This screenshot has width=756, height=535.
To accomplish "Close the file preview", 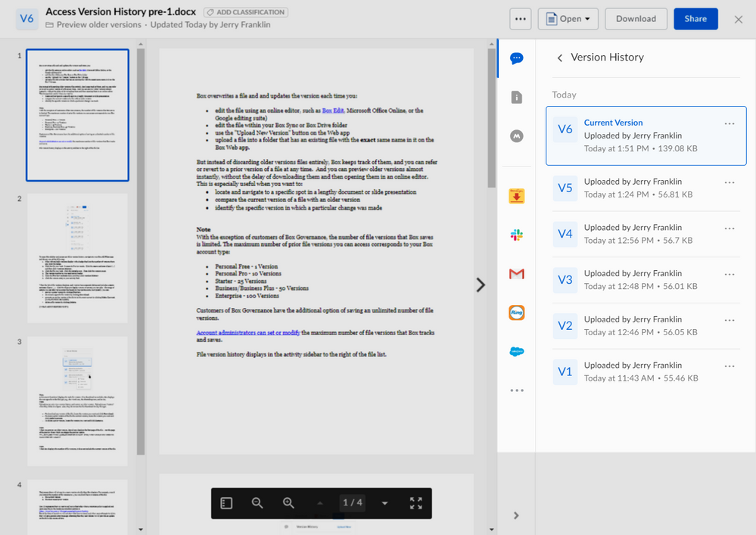I will [738, 19].
